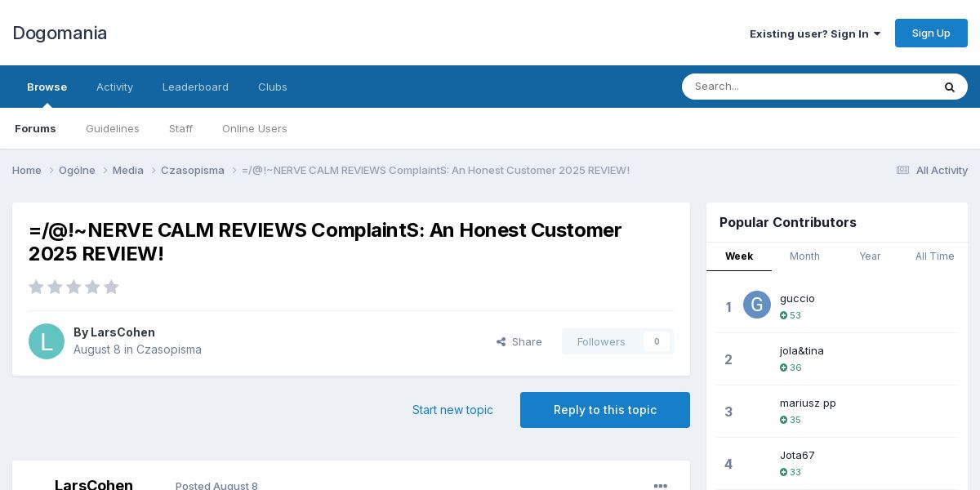The image size is (980, 490).
Task: Switch to All Time contributors tab
Action: coord(935,256)
